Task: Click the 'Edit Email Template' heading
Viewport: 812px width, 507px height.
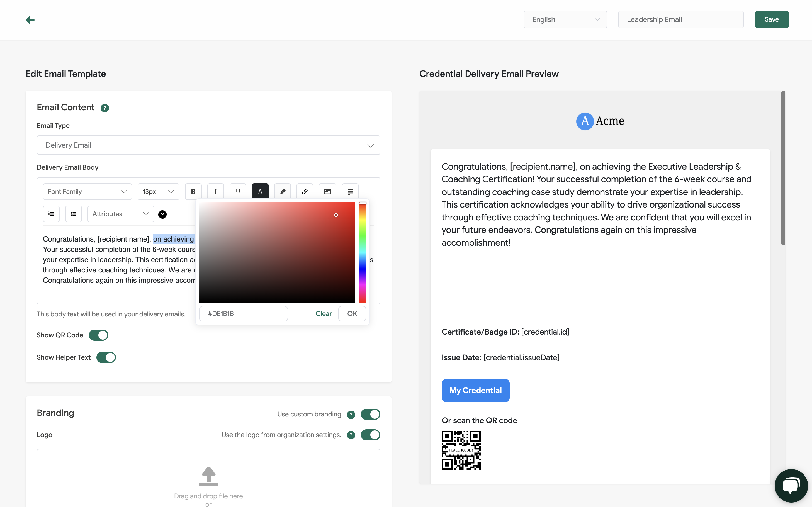Action: point(66,74)
